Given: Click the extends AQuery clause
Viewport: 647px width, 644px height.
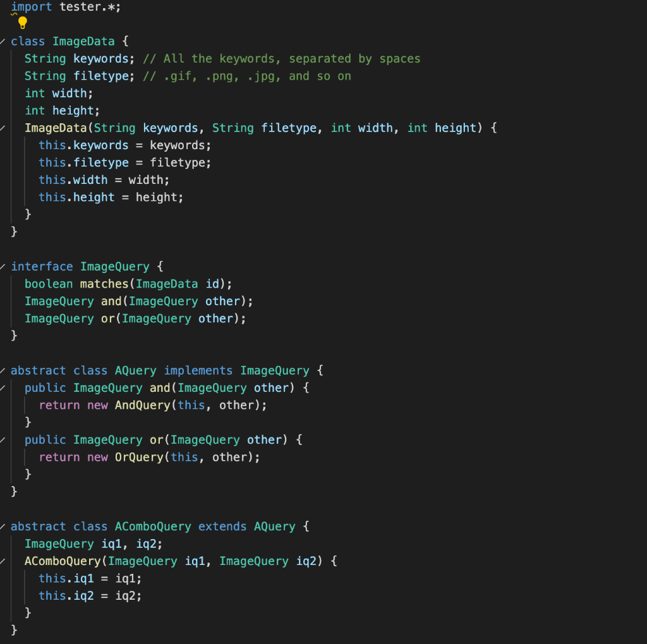Looking at the screenshot, I should coord(222,526).
